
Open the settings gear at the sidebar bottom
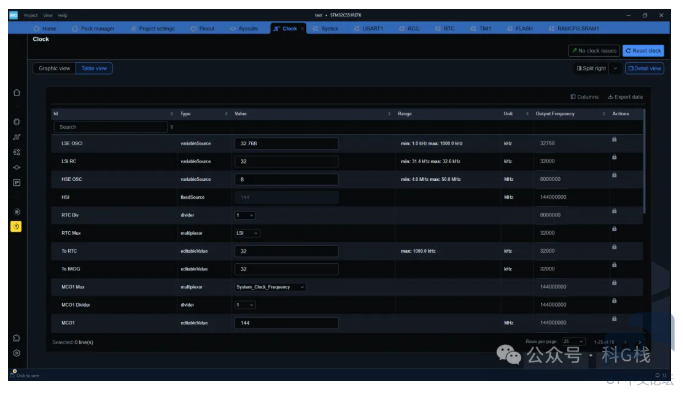pyautogui.click(x=17, y=353)
